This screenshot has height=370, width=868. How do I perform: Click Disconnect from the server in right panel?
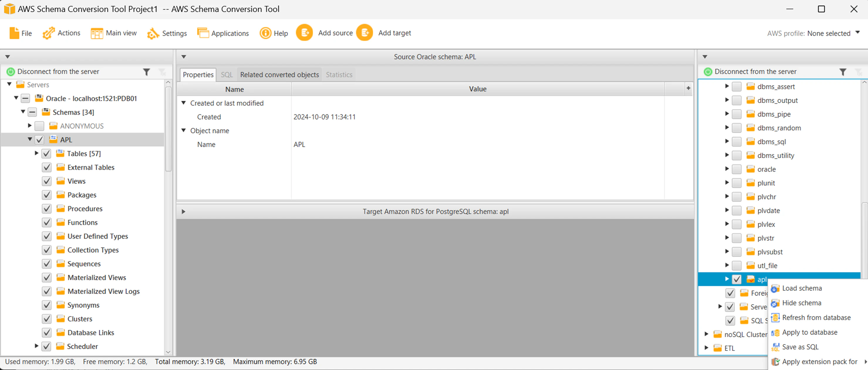756,71
